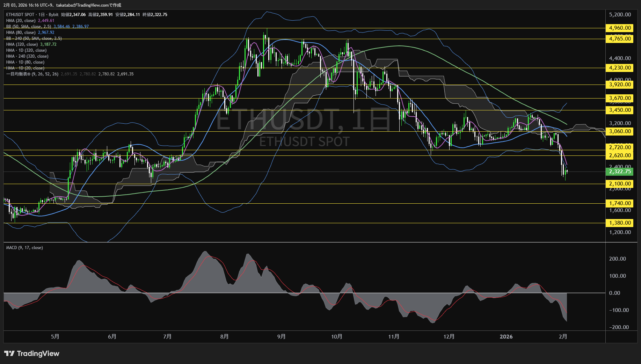641x364 pixels.
Task: Click the 11月 label on the time axis
Action: point(394,337)
